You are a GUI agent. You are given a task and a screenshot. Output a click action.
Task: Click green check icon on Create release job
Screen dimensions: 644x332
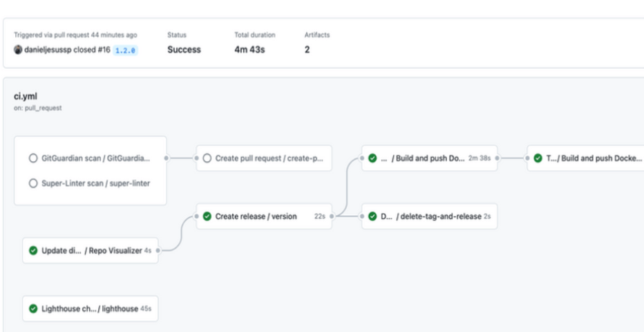(207, 216)
